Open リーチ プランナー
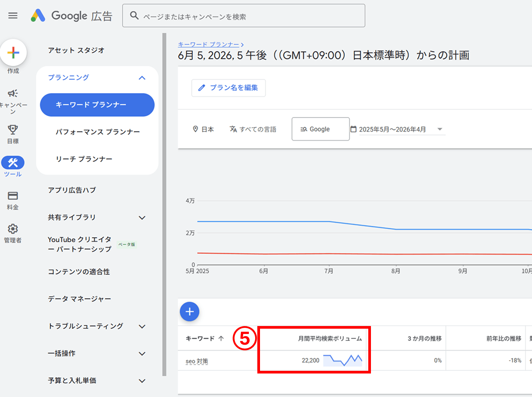The image size is (532, 397). click(84, 159)
